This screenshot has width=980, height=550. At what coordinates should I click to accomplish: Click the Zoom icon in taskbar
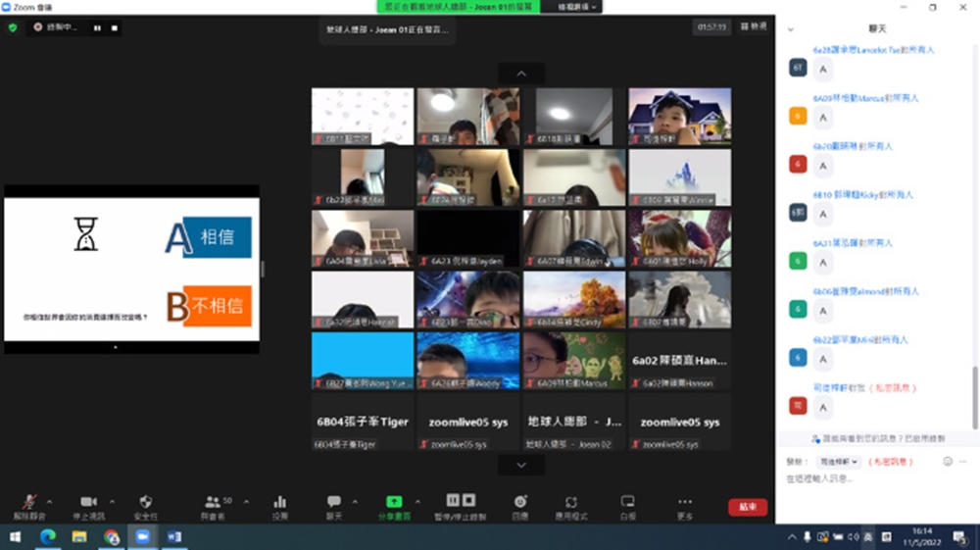point(143,537)
